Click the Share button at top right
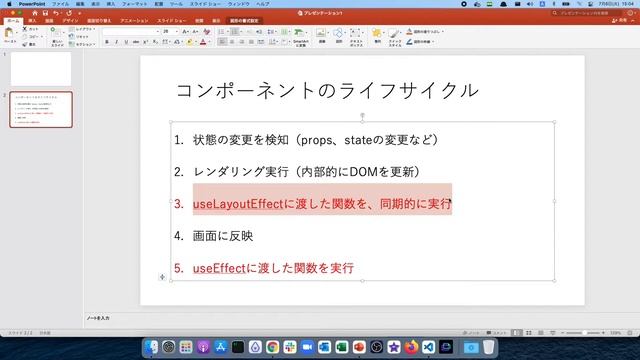Image resolution: width=640 pixels, height=360 pixels. (x=620, y=20)
